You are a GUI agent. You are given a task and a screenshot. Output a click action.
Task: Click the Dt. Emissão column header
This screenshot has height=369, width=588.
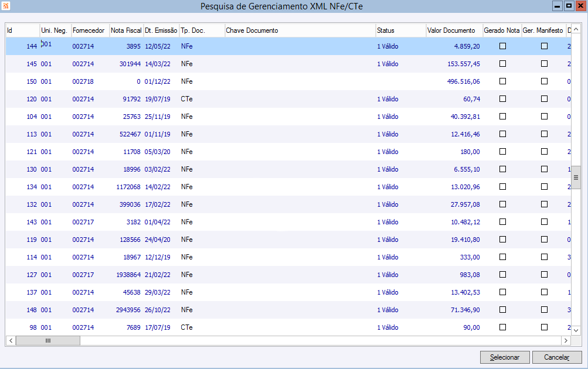click(161, 30)
